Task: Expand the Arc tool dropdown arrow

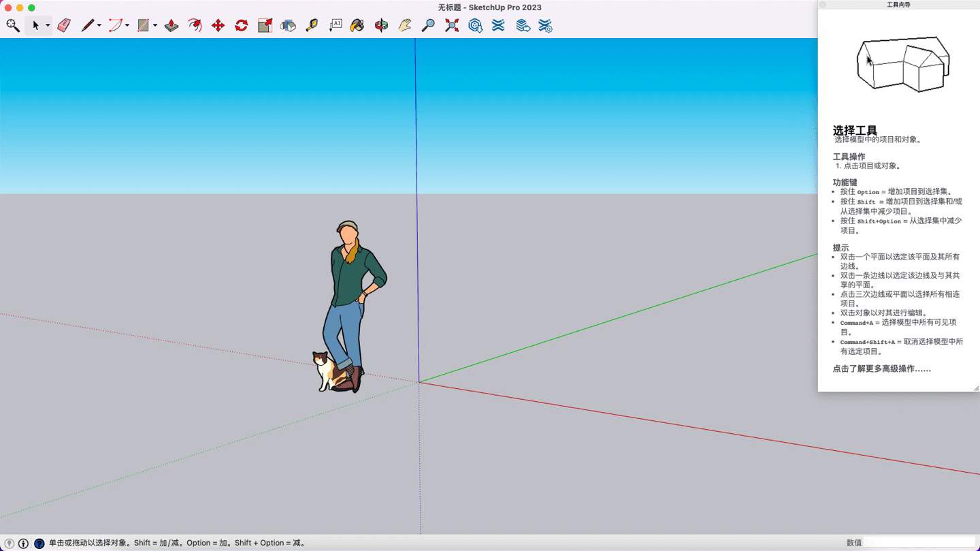Action: pos(127,26)
